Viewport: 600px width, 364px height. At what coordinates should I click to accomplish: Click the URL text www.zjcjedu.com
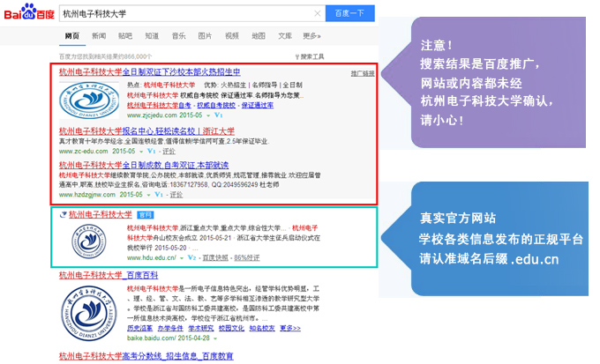[152, 115]
